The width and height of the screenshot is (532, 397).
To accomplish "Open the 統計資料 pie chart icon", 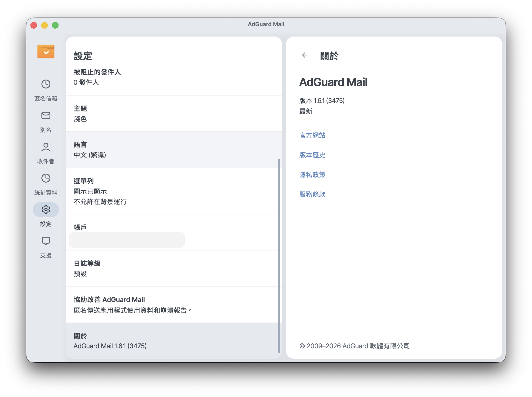I will click(x=46, y=178).
